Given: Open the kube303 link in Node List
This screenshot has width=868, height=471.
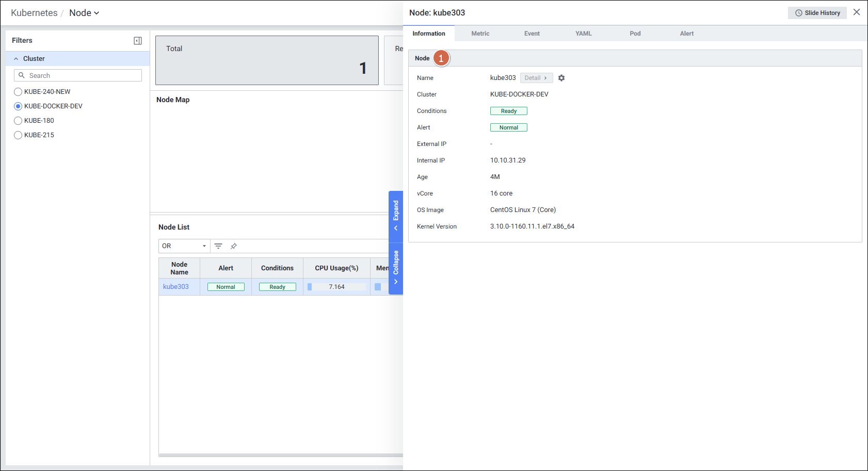Looking at the screenshot, I should click(x=176, y=287).
